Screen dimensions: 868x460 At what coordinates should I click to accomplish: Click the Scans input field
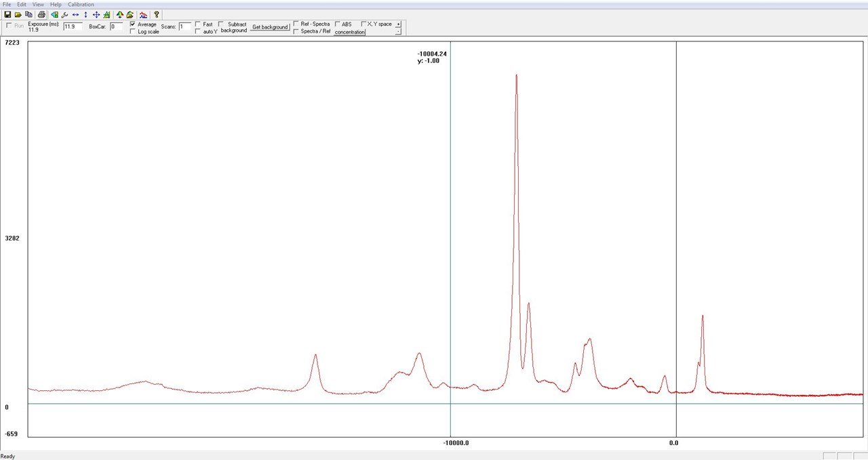(185, 27)
